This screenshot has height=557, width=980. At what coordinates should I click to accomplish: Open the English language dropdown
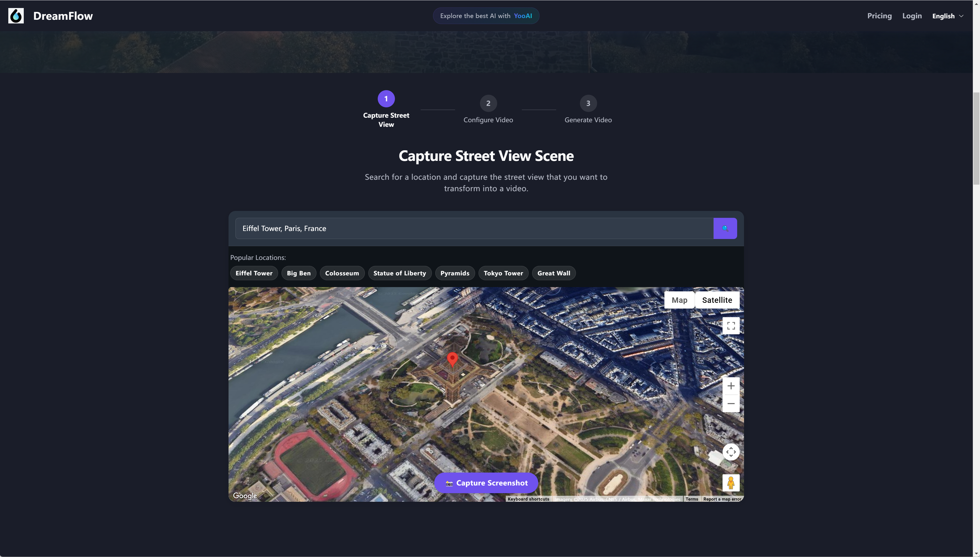point(947,16)
